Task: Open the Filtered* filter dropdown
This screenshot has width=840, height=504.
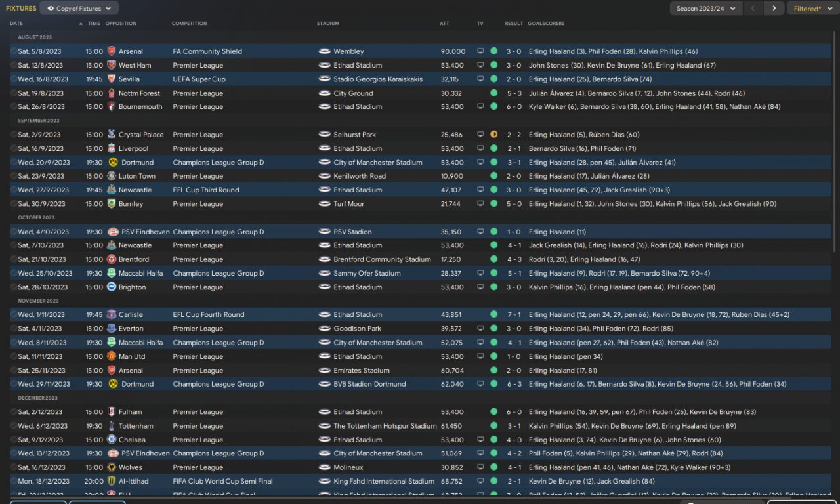Action: point(812,9)
